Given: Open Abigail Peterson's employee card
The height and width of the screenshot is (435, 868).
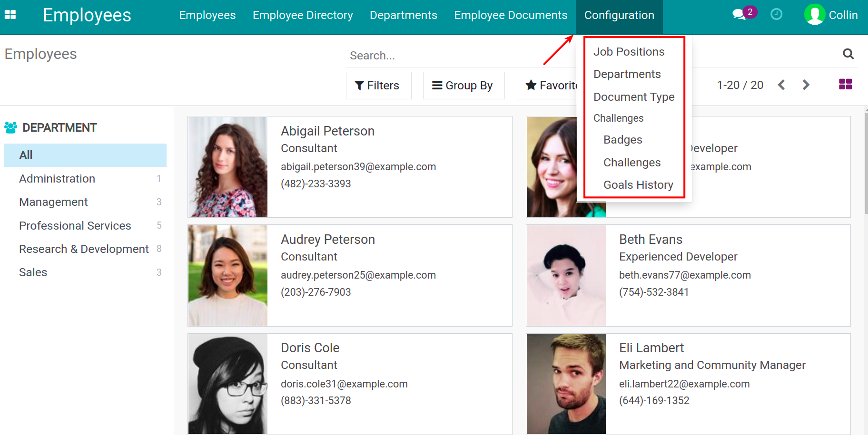Looking at the screenshot, I should pos(350,167).
